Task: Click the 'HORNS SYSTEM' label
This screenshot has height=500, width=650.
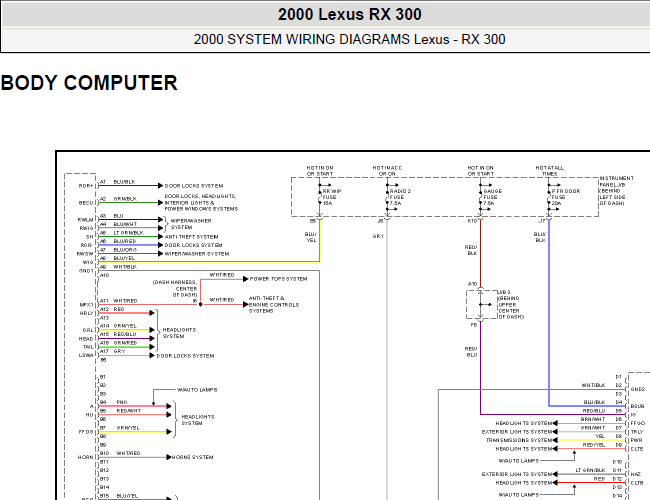Action: pos(192,457)
